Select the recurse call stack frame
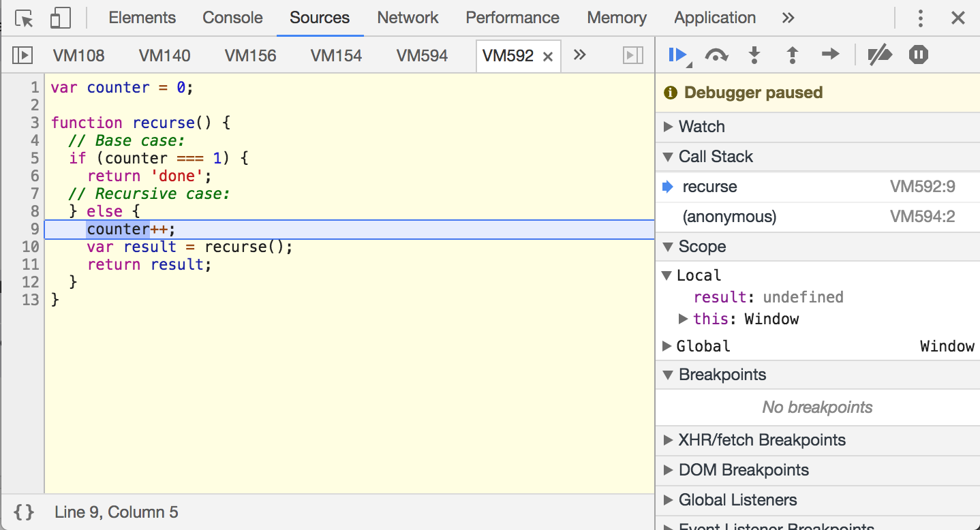The height and width of the screenshot is (530, 980). tap(818, 187)
